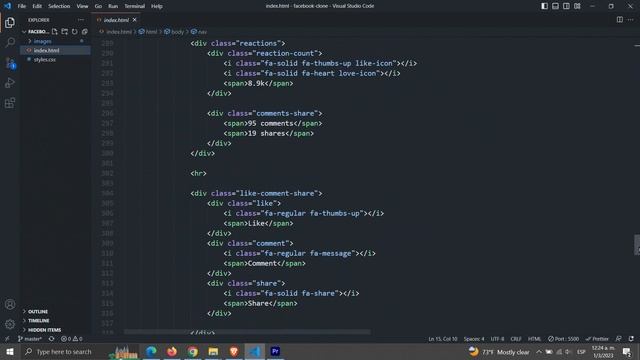This screenshot has height=360, width=640.
Task: Click the nav breadcrumb item
Action: click(x=199, y=31)
